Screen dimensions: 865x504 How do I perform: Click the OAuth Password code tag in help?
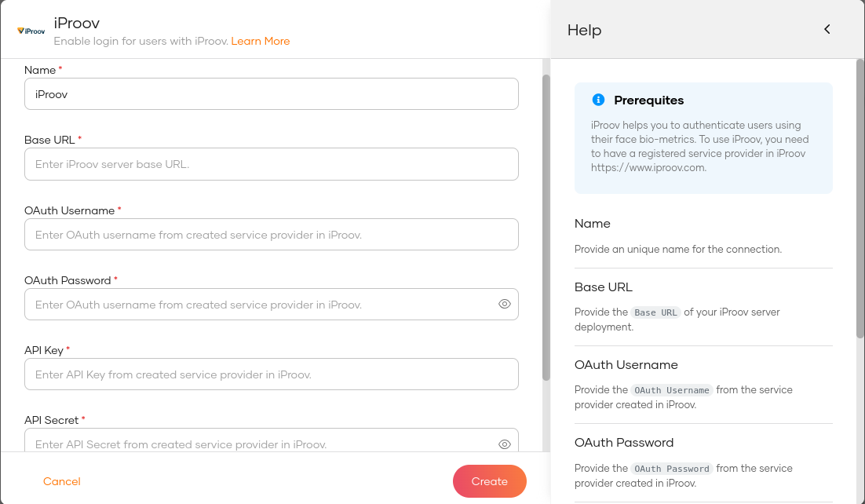671,469
